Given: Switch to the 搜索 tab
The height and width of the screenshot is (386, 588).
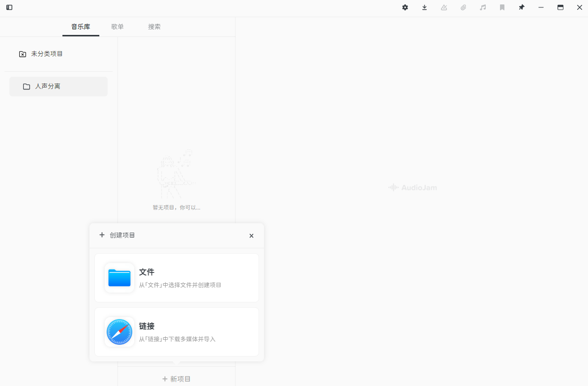Looking at the screenshot, I should 154,27.
